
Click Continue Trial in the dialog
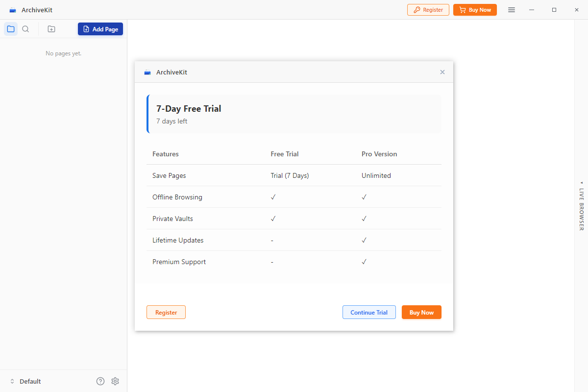[369, 312]
